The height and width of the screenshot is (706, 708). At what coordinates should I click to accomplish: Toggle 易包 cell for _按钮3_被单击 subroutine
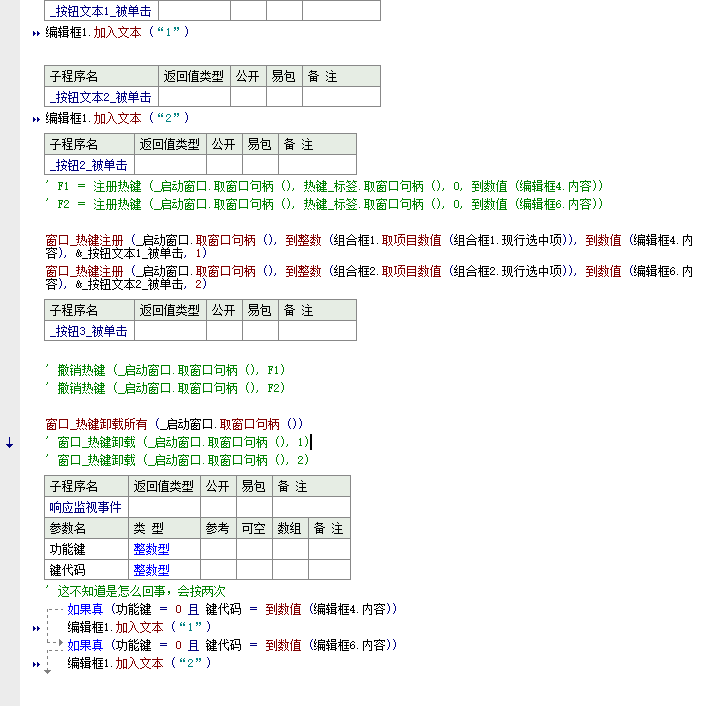point(259,331)
